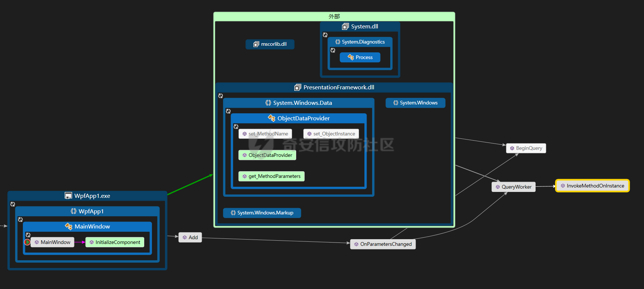Viewport: 644px width, 289px height.
Task: Click the circular arrows icon inside System.Diagnostics group
Action: pyautogui.click(x=333, y=51)
